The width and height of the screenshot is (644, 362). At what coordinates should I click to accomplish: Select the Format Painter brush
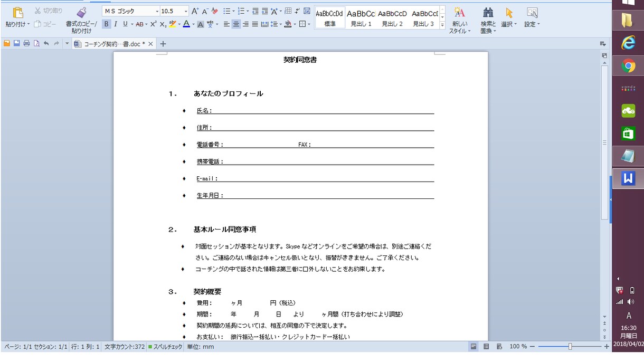81,12
